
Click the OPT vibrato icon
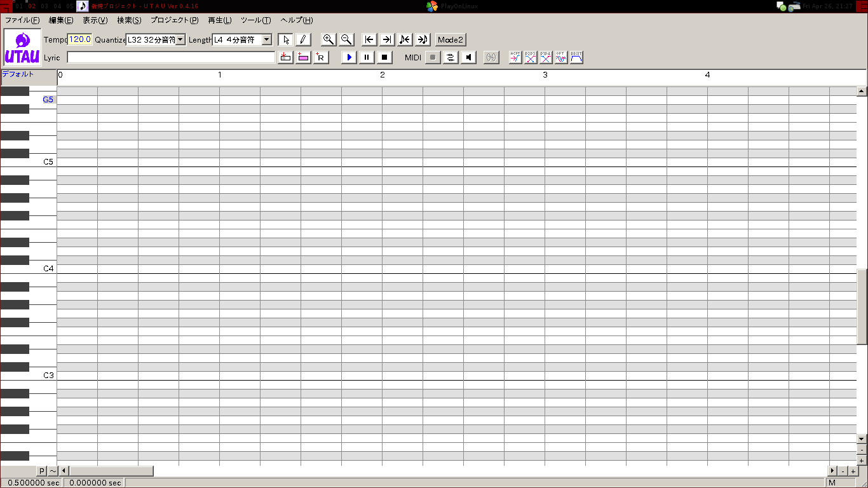click(561, 57)
